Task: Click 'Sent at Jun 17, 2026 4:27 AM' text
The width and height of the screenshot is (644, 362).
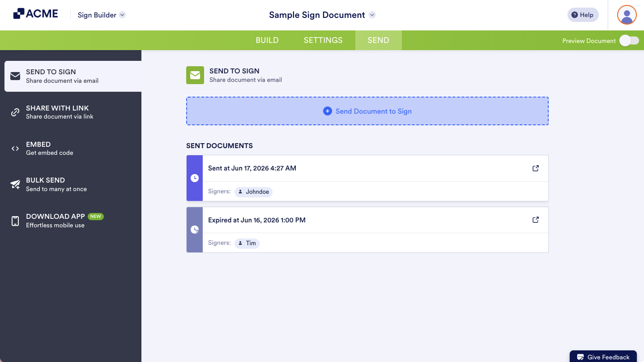Action: click(x=252, y=168)
